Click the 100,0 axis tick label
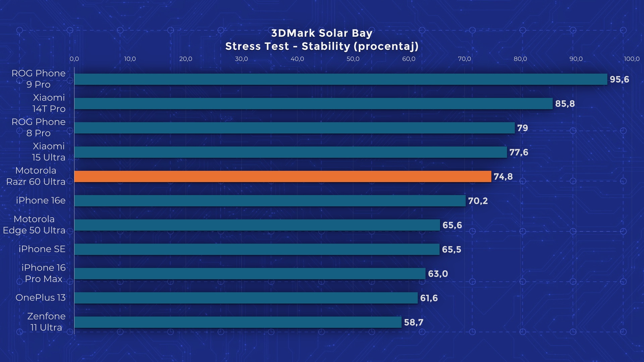Viewport: 644px width, 362px height. [x=631, y=59]
